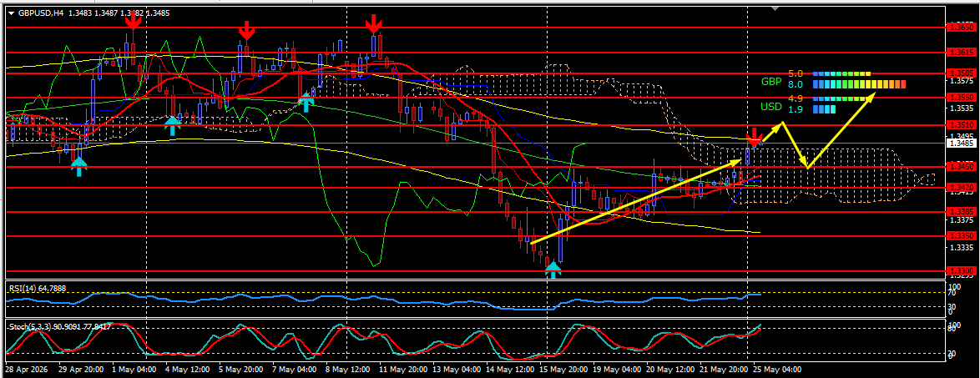Click the GBP 8.0 strength value
Image resolution: width=980 pixels, height=378 pixels.
point(795,84)
